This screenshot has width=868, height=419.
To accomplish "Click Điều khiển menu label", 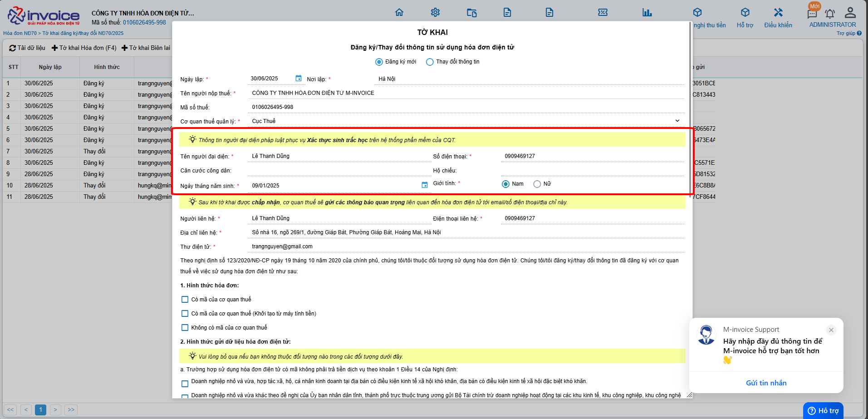I will [x=778, y=25].
